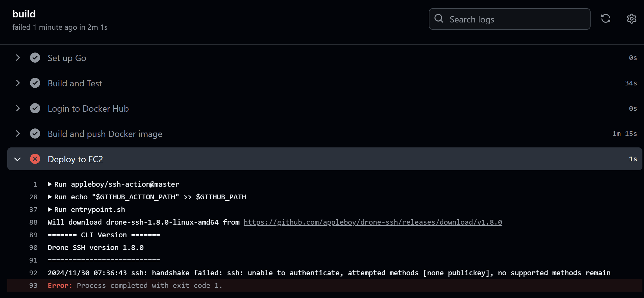644x298 pixels.
Task: Expand the Set up Go step
Action: [18, 58]
